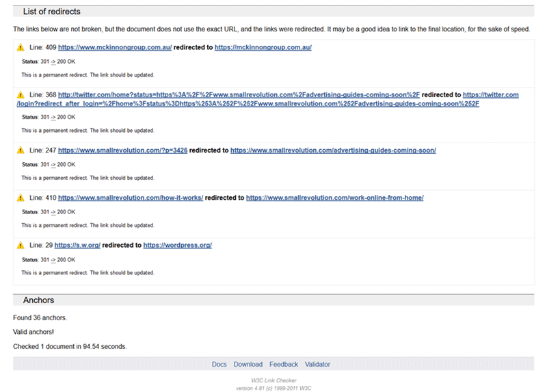Click permanent redirect note under Line 247
This screenshot has width=547, height=392.
88,178
